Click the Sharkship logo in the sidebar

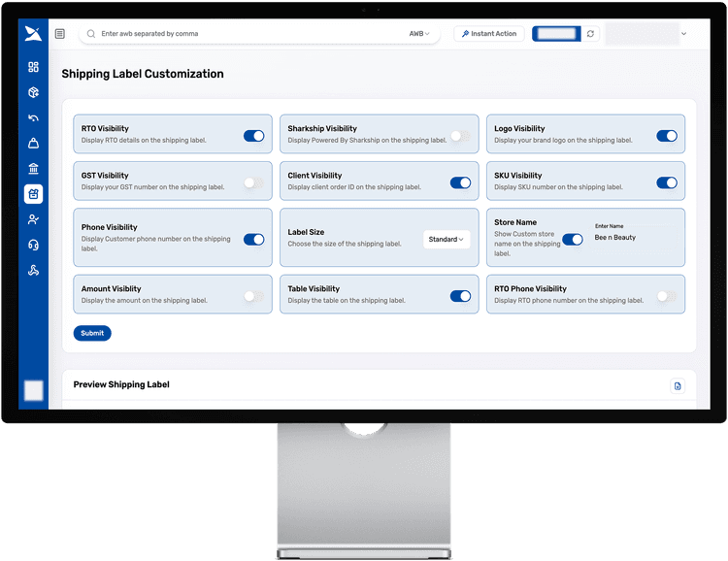tap(33, 33)
